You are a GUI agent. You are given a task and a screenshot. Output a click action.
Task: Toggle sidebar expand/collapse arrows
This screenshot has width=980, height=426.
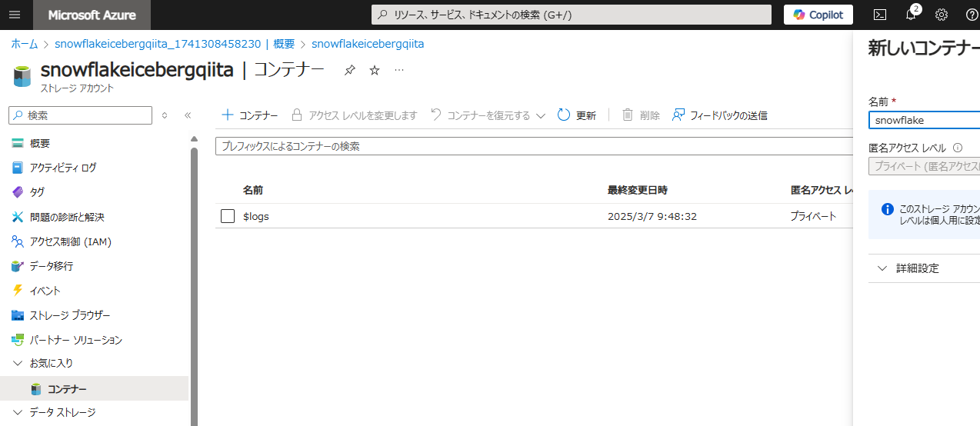click(165, 115)
